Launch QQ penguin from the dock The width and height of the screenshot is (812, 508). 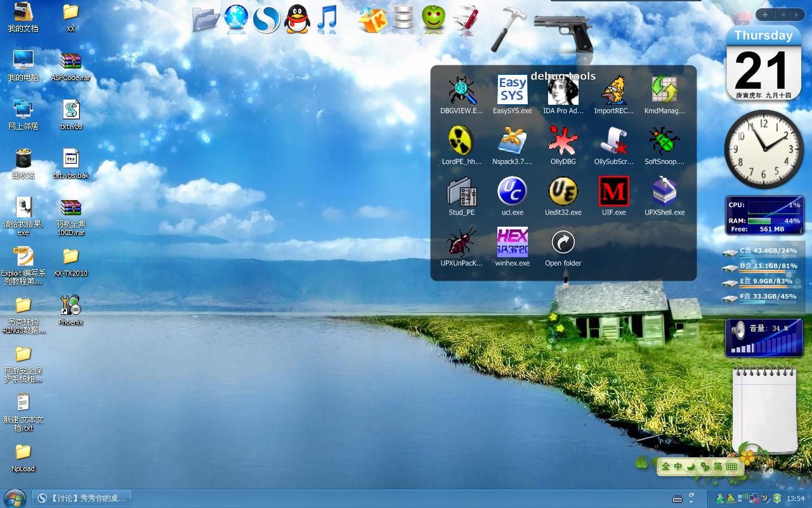pyautogui.click(x=297, y=19)
